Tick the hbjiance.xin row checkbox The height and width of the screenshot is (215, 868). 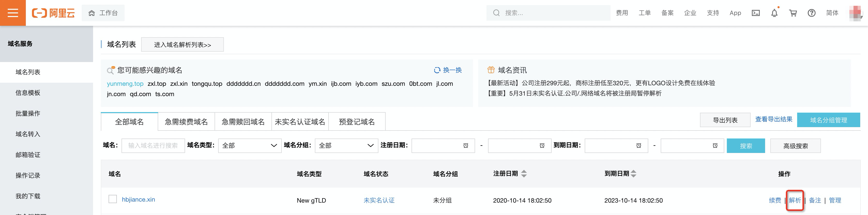tap(112, 199)
